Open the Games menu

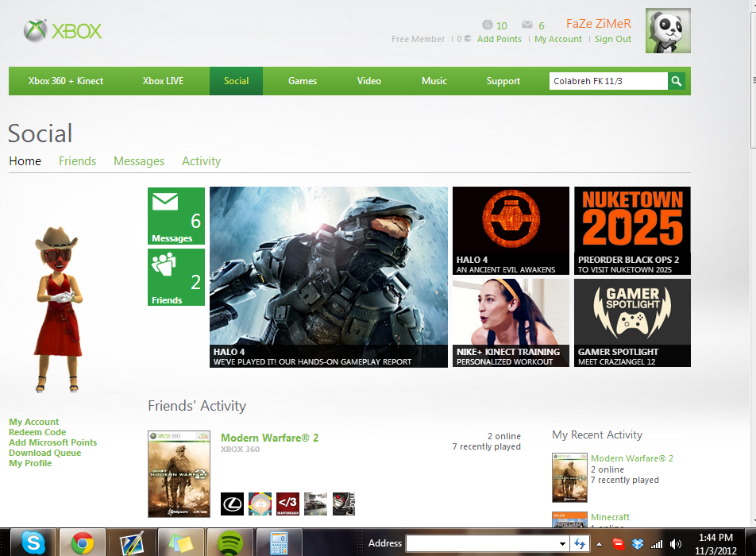pos(303,81)
